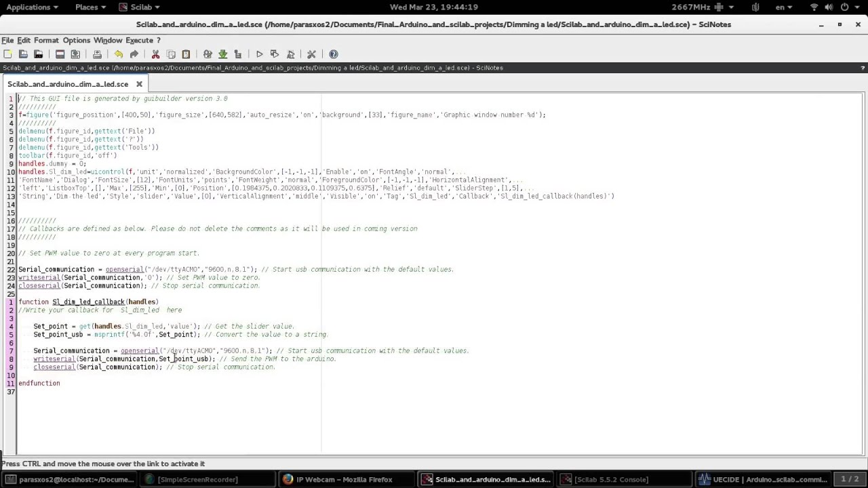The width and height of the screenshot is (868, 488).
Task: Open the code navigator toolbar icon
Action: 237,54
